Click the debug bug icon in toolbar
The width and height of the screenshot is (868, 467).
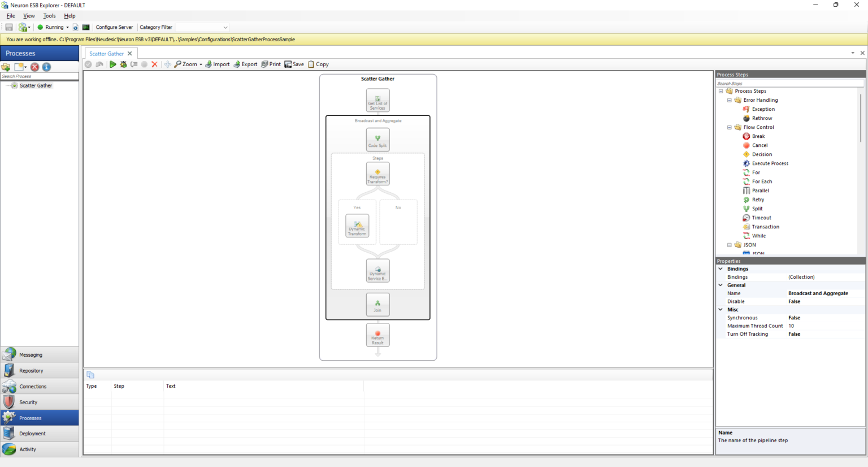coord(123,64)
